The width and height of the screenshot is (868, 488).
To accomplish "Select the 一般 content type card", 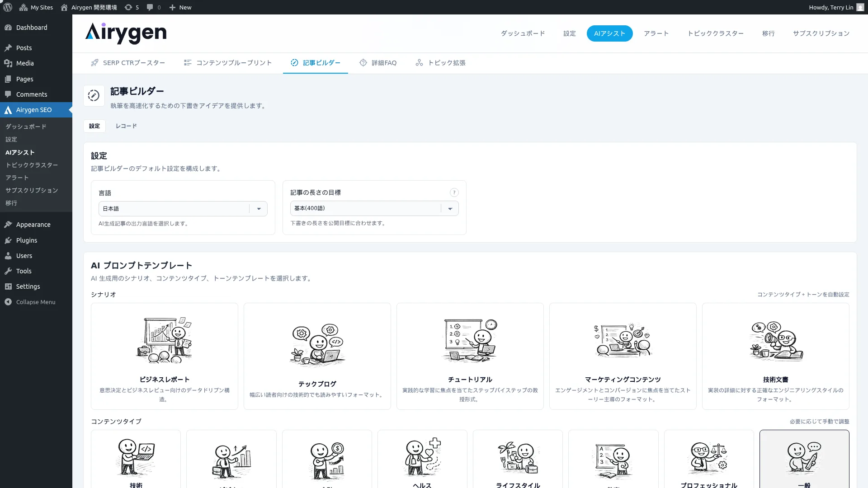I will 804,459.
